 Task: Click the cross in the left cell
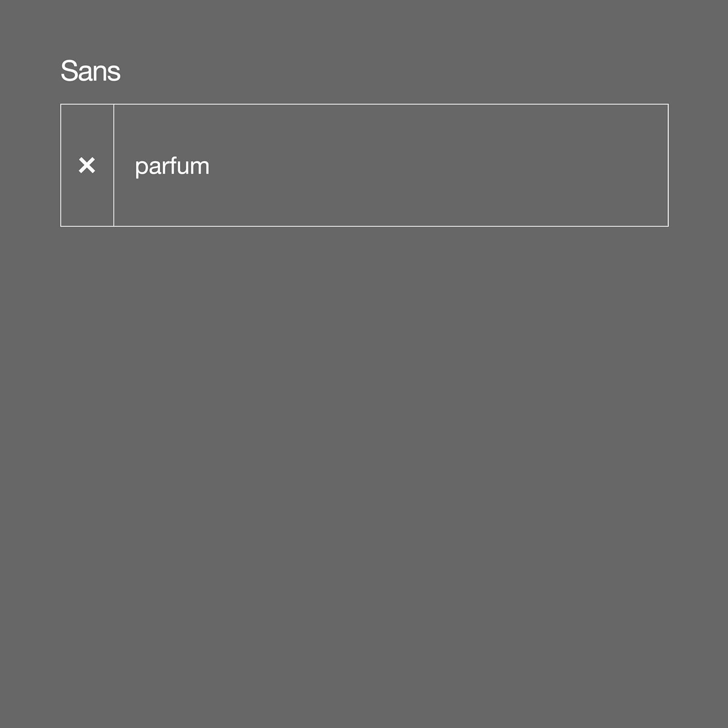[x=87, y=165]
